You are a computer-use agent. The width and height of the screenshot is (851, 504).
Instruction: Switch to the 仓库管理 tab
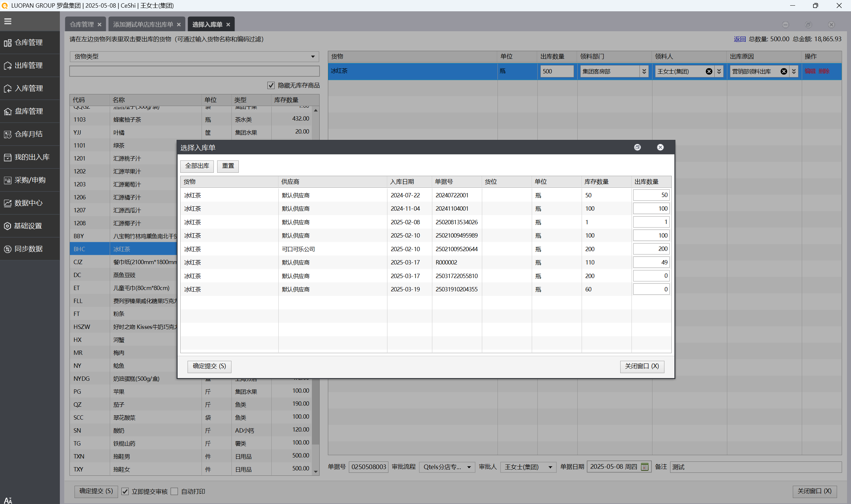[81, 25]
